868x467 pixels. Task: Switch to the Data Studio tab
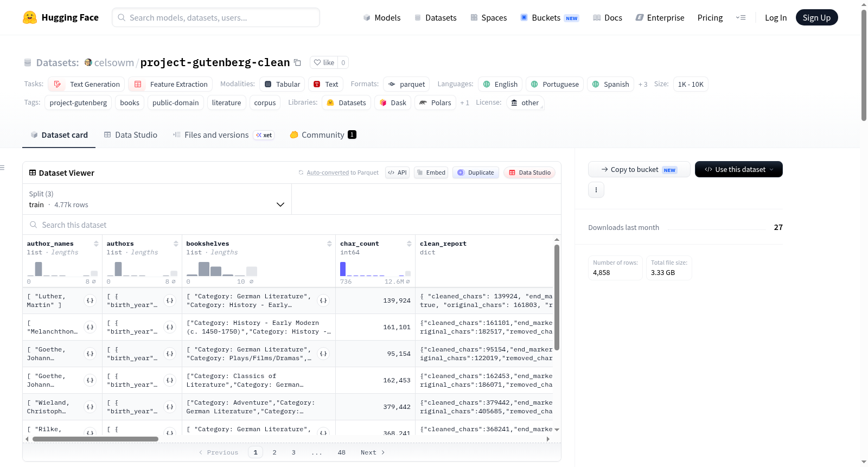[x=130, y=135]
